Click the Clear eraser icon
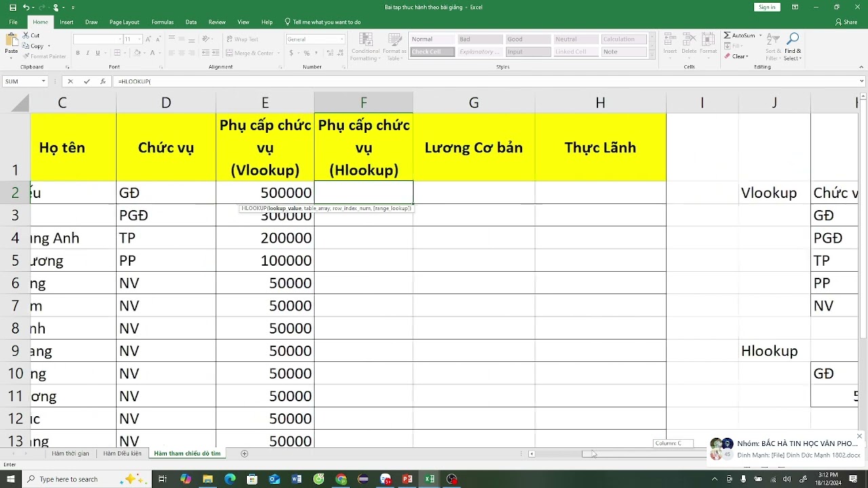The height and width of the screenshot is (488, 868). (x=727, y=56)
